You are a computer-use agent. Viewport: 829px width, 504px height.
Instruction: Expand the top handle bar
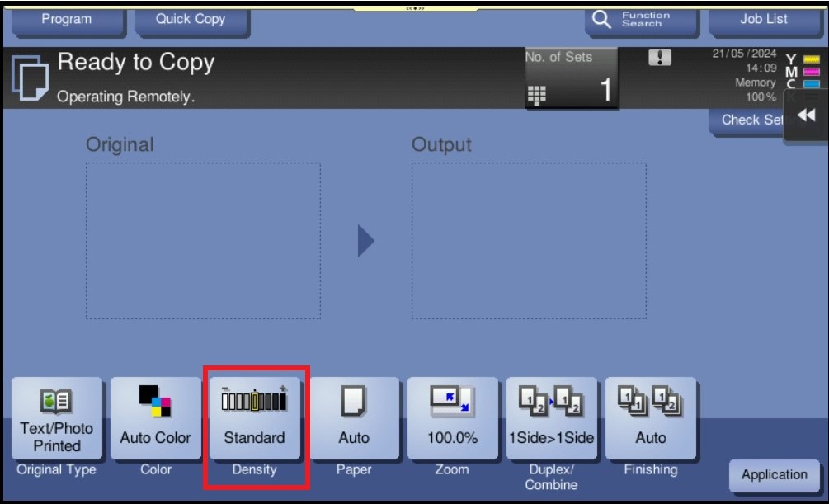[415, 7]
